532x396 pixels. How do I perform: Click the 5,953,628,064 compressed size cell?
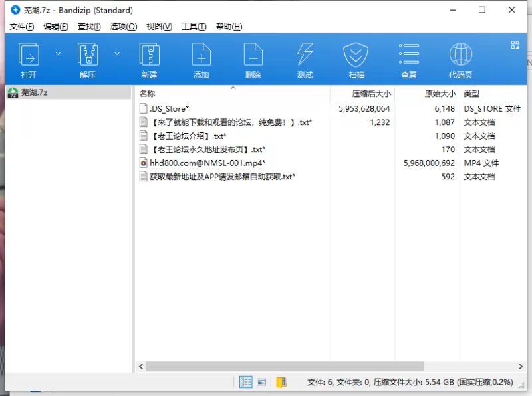[364, 108]
